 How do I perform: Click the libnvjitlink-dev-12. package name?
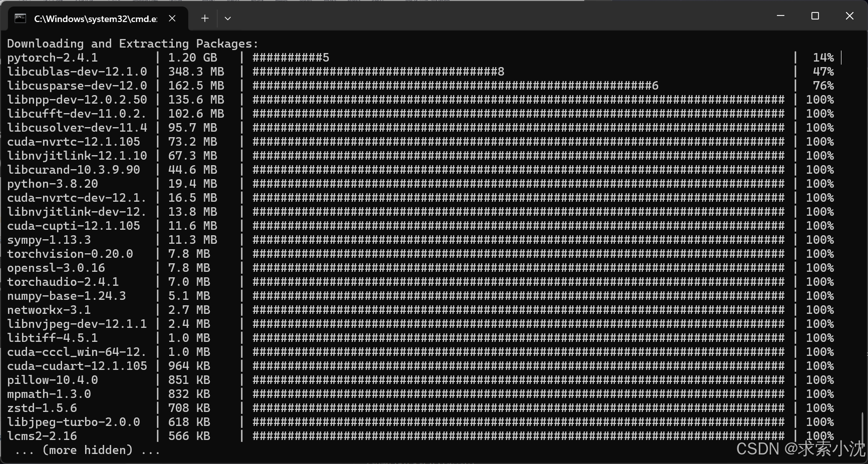[77, 212]
